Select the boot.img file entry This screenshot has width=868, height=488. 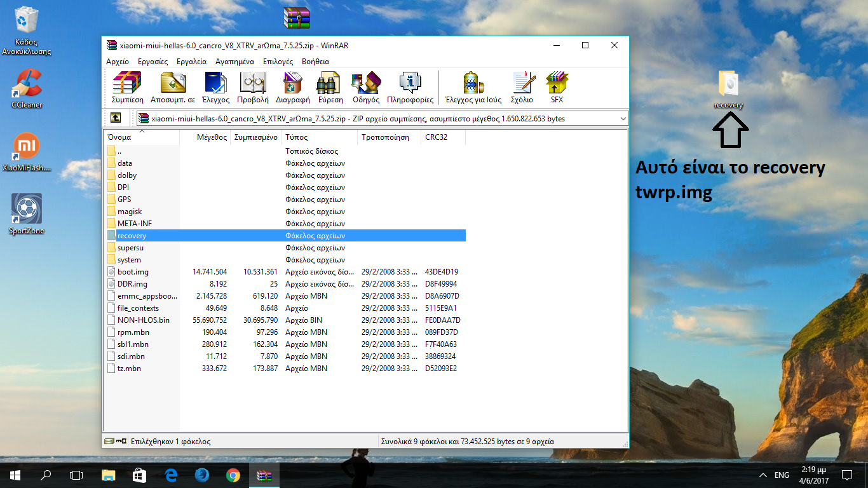click(133, 272)
